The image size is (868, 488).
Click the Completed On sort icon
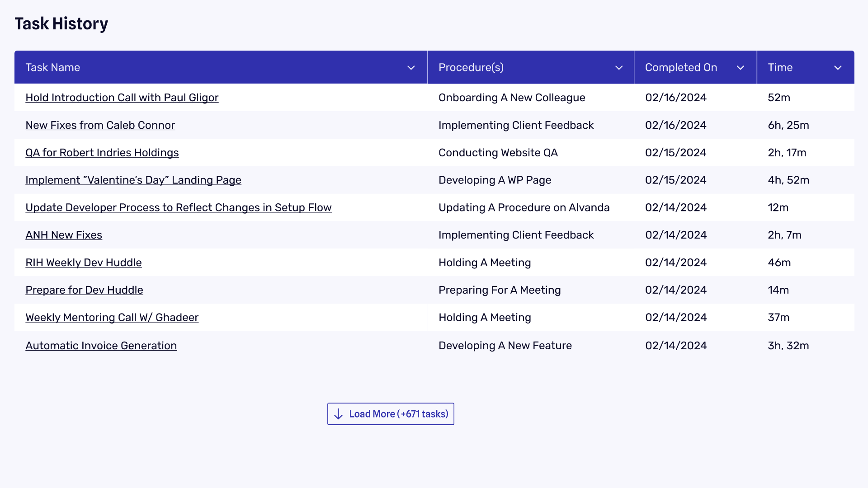tap(741, 67)
